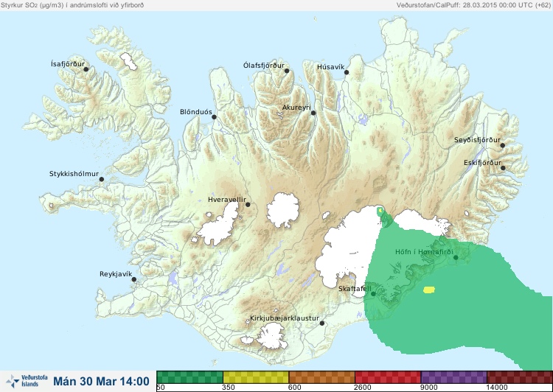Click the yellow SO2 hotspot offshore

tap(429, 290)
